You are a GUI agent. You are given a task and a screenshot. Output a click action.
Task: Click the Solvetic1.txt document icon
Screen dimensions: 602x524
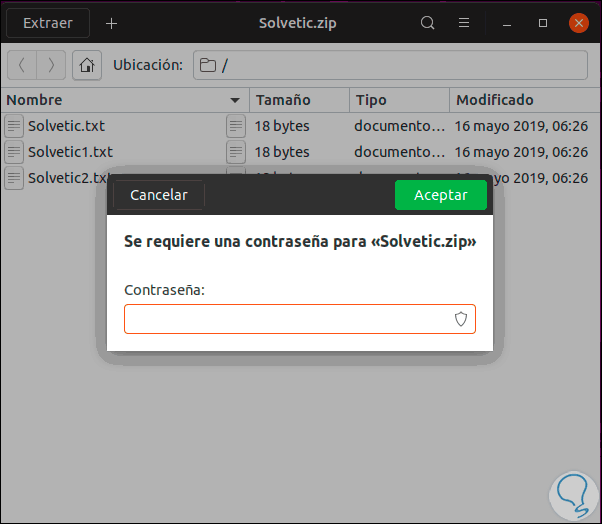pyautogui.click(x=14, y=152)
